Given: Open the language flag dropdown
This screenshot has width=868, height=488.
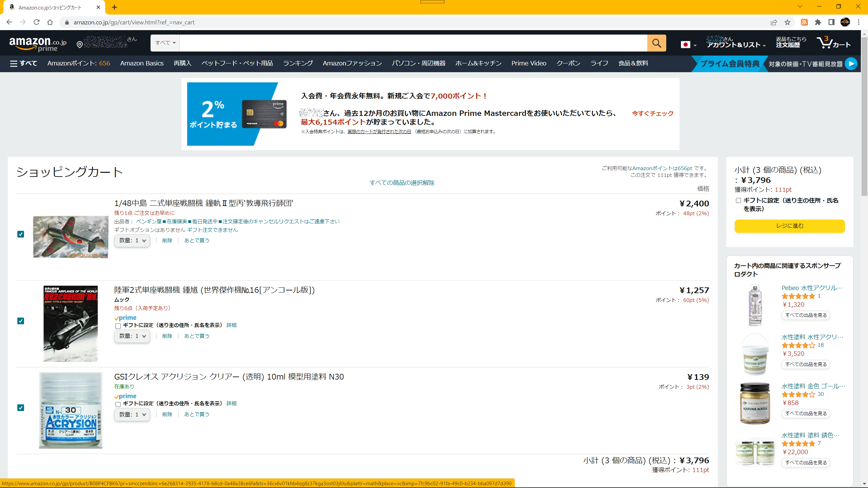Looking at the screenshot, I should point(688,45).
